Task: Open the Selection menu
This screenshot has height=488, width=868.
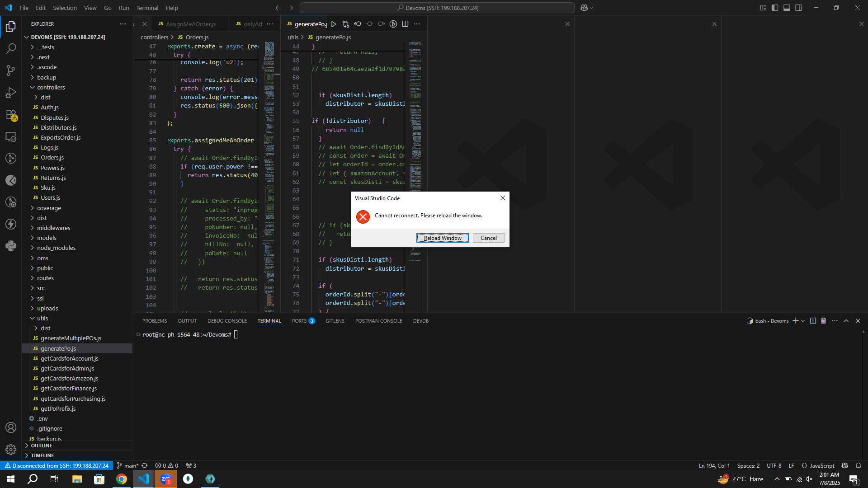Action: coord(65,8)
